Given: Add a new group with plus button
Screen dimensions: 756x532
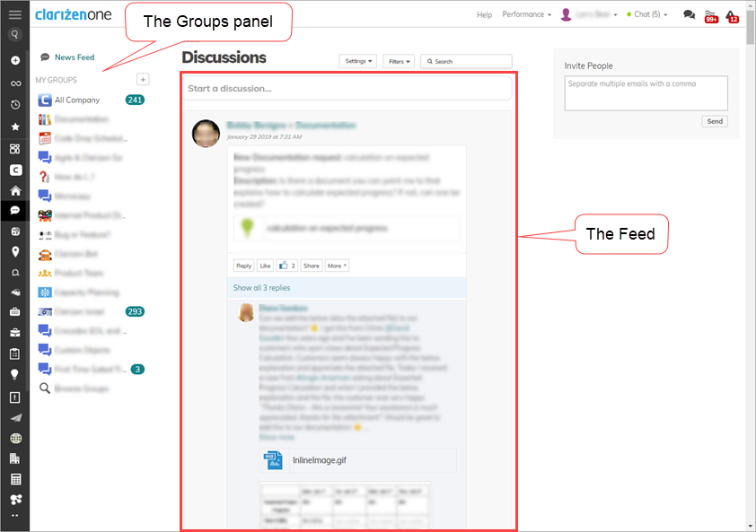Looking at the screenshot, I should (x=143, y=80).
